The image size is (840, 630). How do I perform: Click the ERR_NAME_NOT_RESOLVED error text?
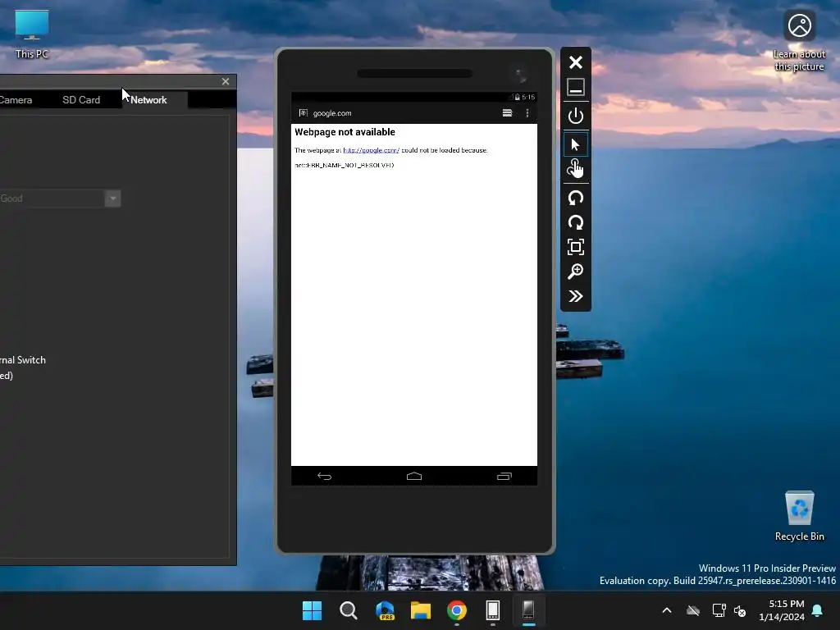point(345,166)
